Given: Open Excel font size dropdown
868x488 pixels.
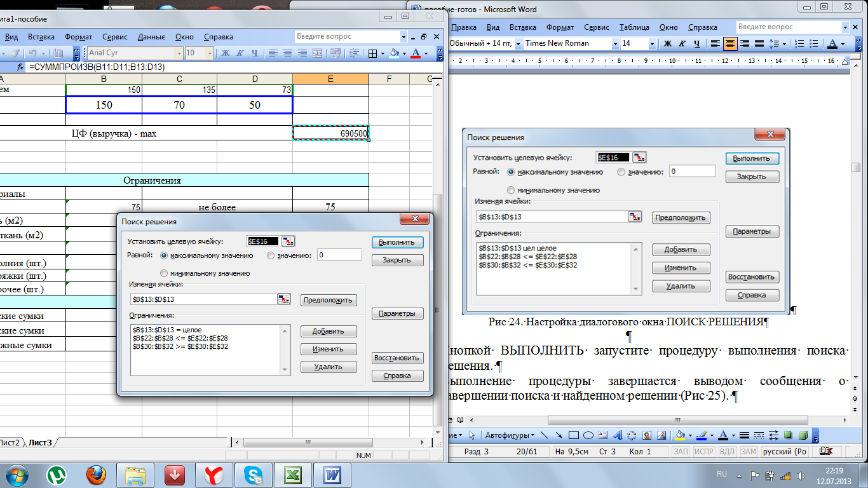Looking at the screenshot, I should click(x=211, y=53).
